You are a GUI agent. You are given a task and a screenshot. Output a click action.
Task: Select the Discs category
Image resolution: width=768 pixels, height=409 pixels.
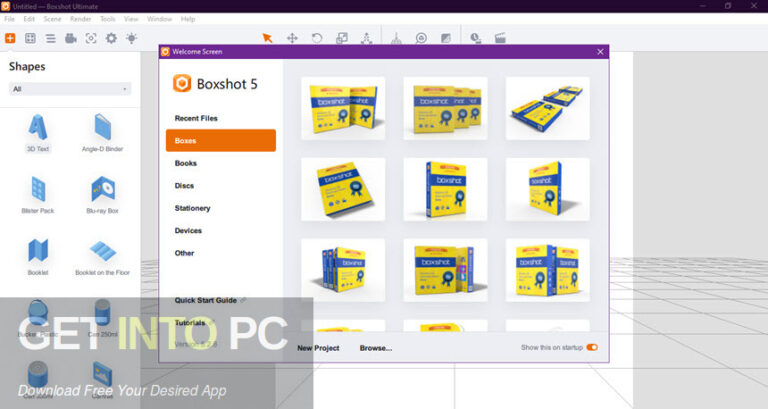coord(221,186)
